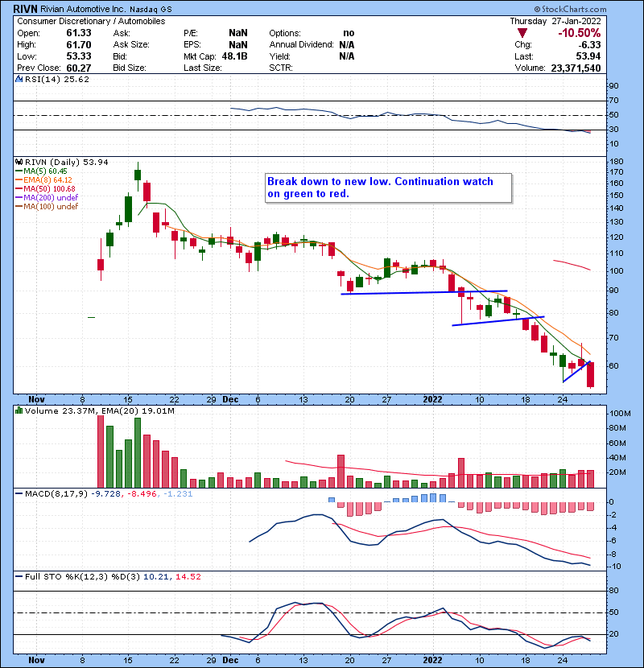This screenshot has height=668, width=644.
Task: Click the Dec label on the price panel date axis
Action: pyautogui.click(x=230, y=400)
